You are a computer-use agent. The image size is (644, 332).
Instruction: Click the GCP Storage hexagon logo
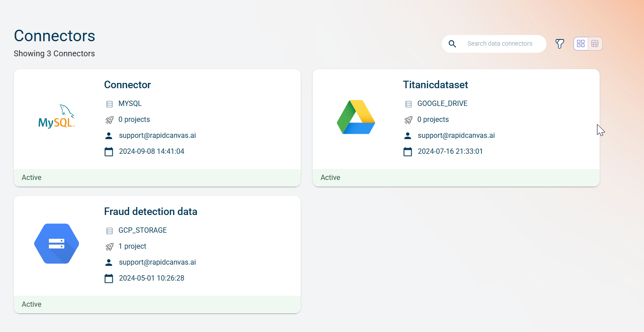pos(56,244)
